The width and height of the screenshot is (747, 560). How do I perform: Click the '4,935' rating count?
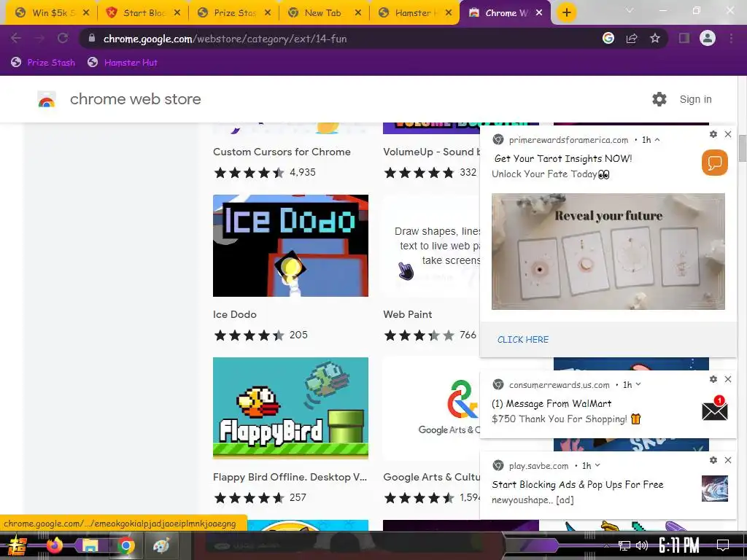coord(303,172)
